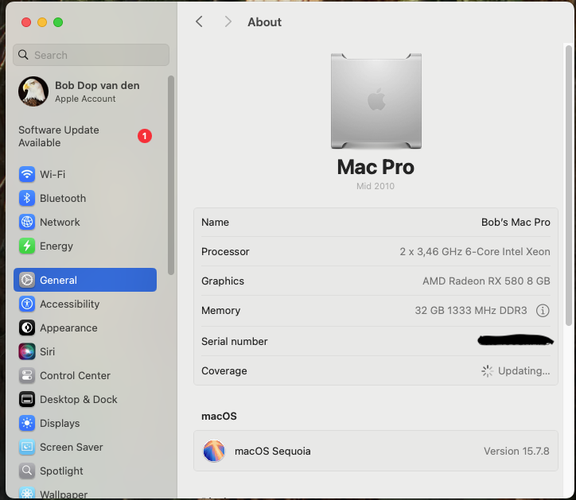The image size is (576, 500).
Task: Select Desktop & Dock icon
Action: (x=27, y=399)
